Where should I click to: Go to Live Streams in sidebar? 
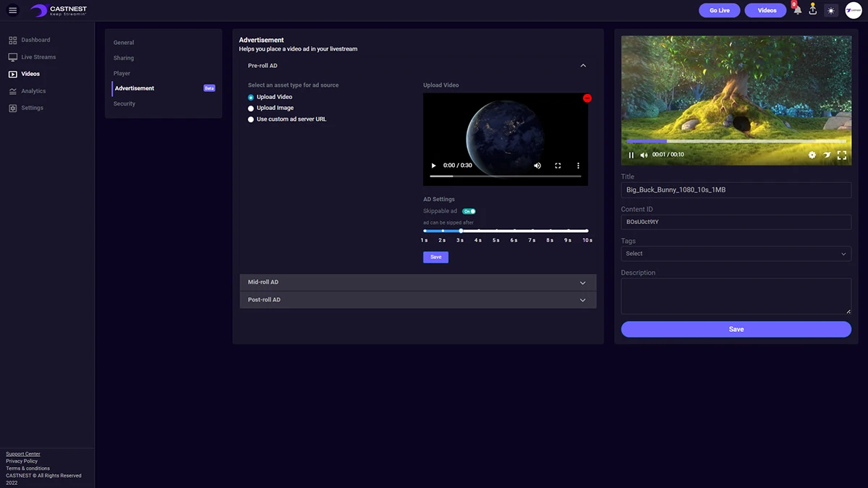click(38, 57)
